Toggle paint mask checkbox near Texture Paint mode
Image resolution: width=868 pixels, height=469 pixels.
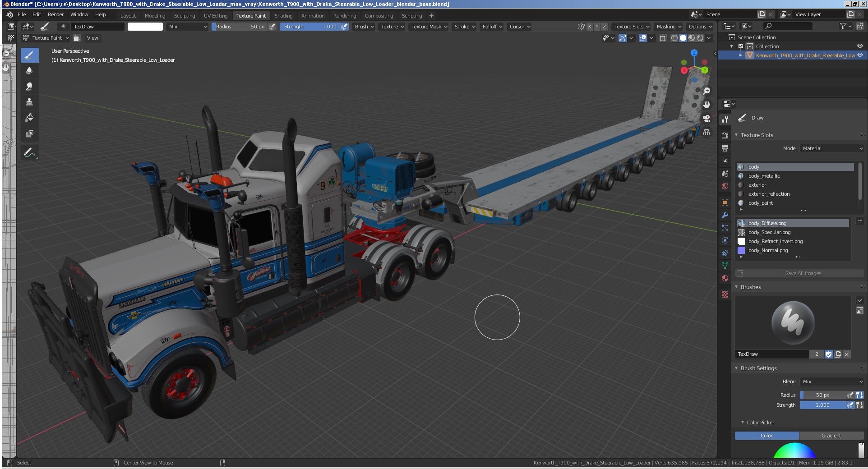click(x=77, y=38)
